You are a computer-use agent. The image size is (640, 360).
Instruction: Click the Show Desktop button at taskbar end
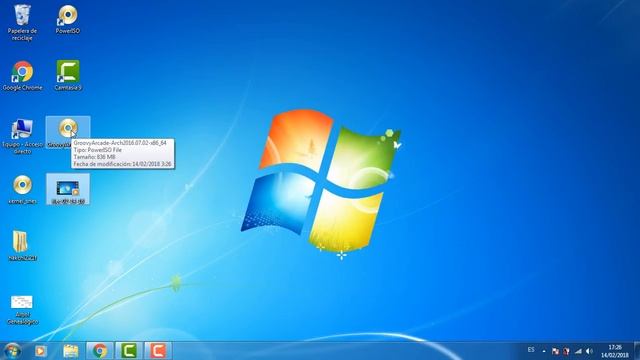click(637, 351)
